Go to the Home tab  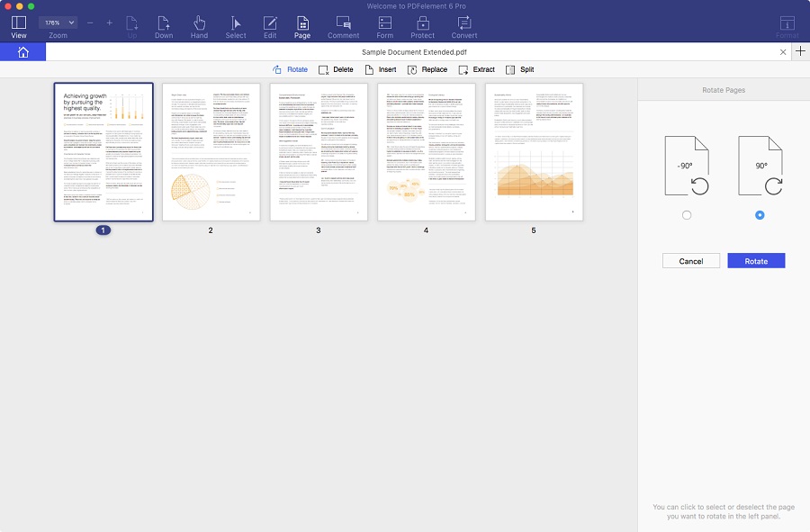tap(22, 51)
